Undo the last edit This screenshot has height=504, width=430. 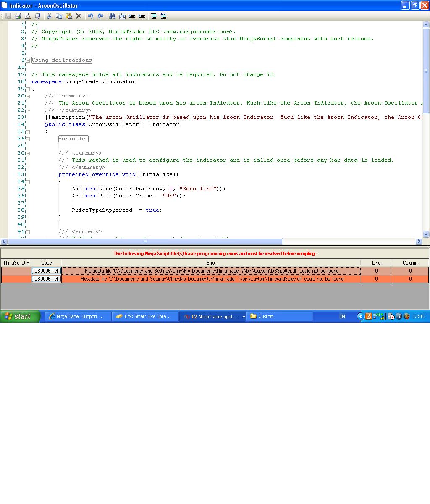click(x=90, y=16)
